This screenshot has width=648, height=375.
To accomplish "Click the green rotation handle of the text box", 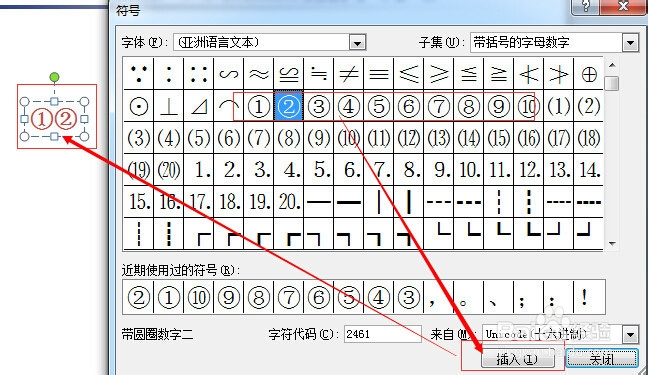I will point(54,77).
